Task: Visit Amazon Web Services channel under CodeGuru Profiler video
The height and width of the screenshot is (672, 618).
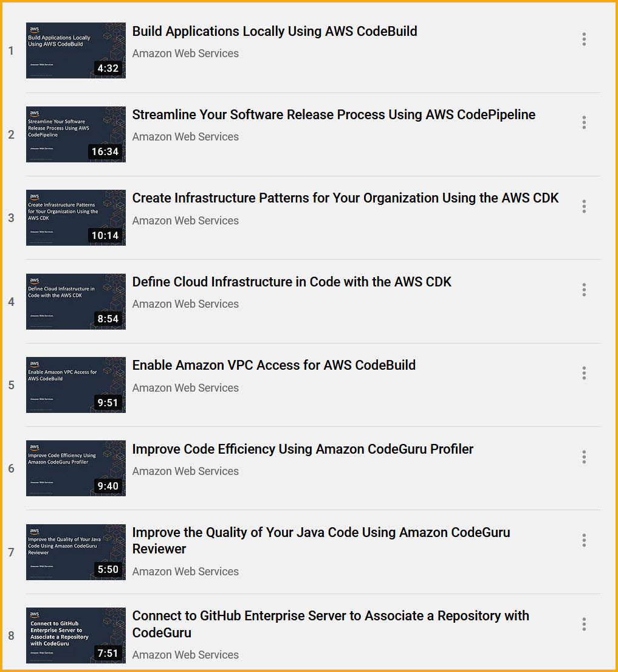Action: pyautogui.click(x=185, y=471)
